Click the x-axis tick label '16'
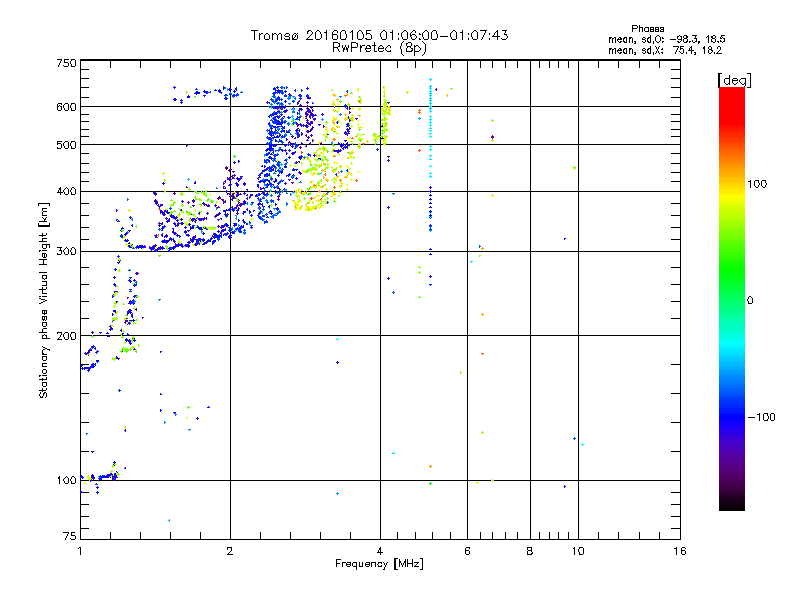This screenshot has height=600, width=800. [680, 551]
